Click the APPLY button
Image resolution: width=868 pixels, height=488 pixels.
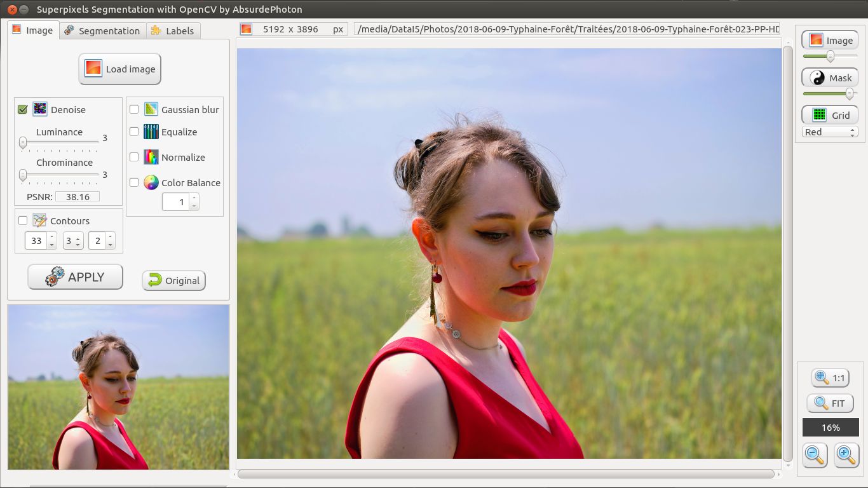tap(75, 277)
